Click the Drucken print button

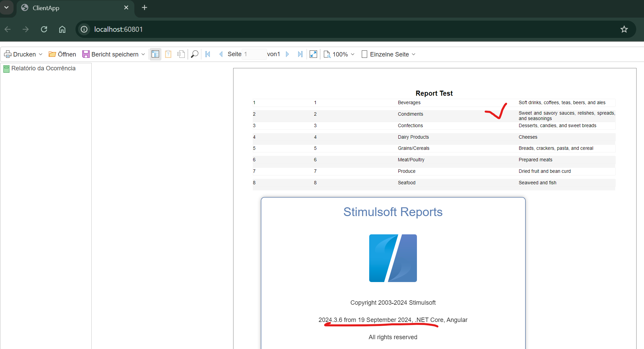[20, 54]
